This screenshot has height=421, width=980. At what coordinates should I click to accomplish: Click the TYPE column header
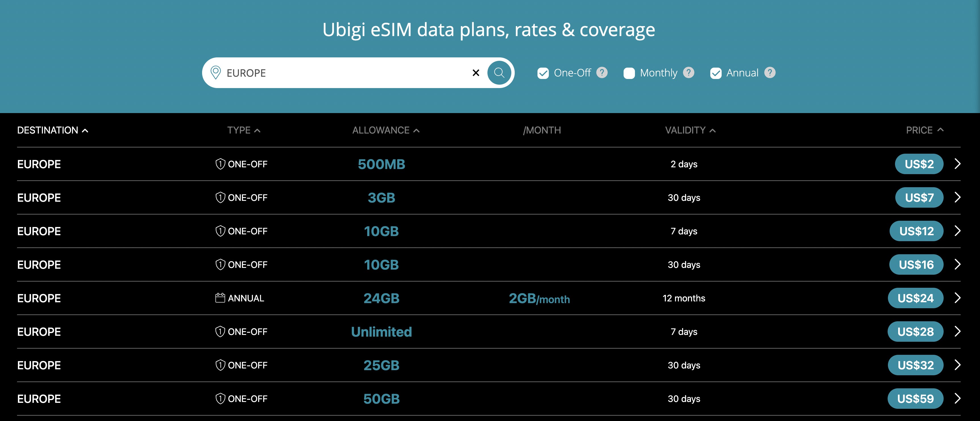(244, 130)
